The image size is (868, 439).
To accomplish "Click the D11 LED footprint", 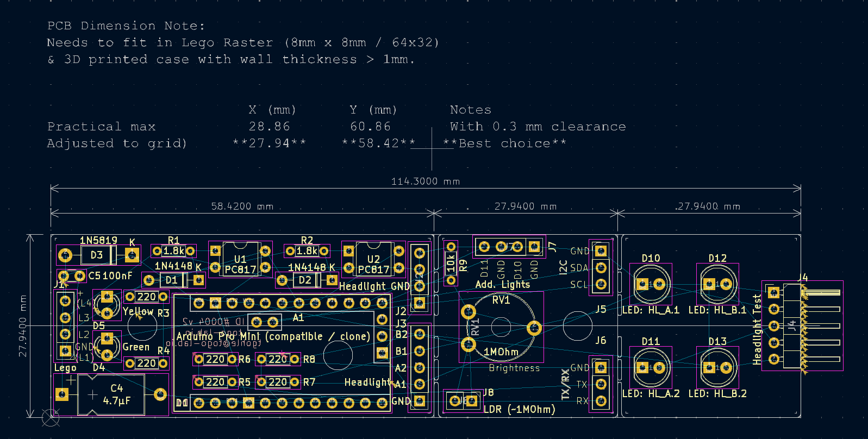I will click(651, 368).
